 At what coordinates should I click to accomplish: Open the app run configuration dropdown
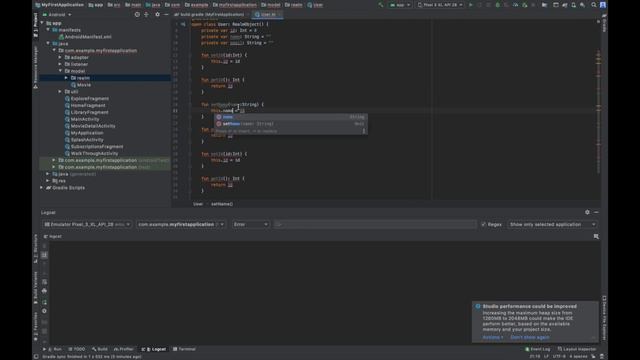point(400,5)
